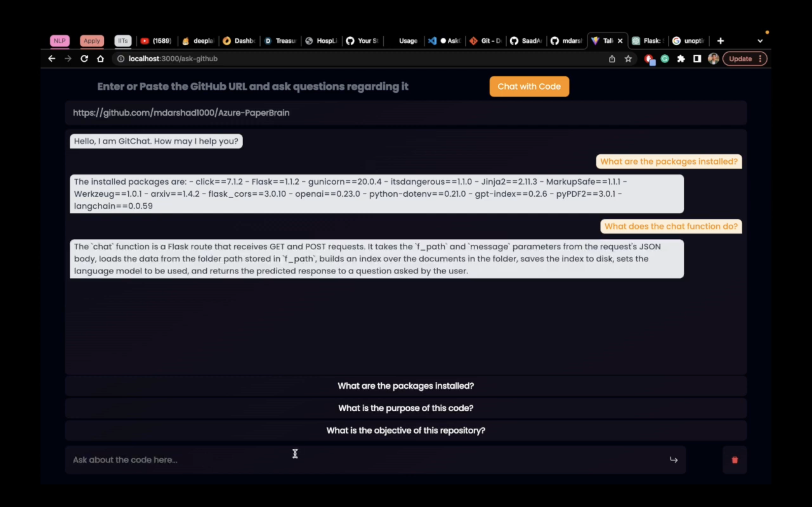
Task: Open the Grammarly extension icon
Action: [665, 59]
